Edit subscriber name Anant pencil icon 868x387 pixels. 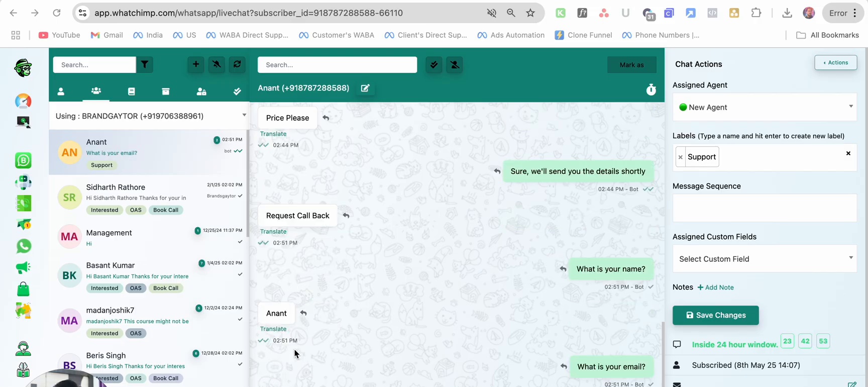click(x=365, y=88)
